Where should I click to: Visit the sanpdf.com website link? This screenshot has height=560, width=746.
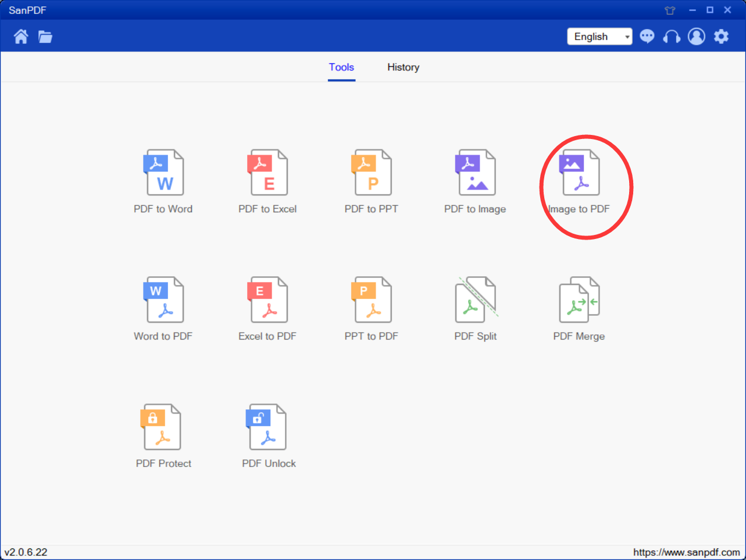pyautogui.click(x=689, y=551)
